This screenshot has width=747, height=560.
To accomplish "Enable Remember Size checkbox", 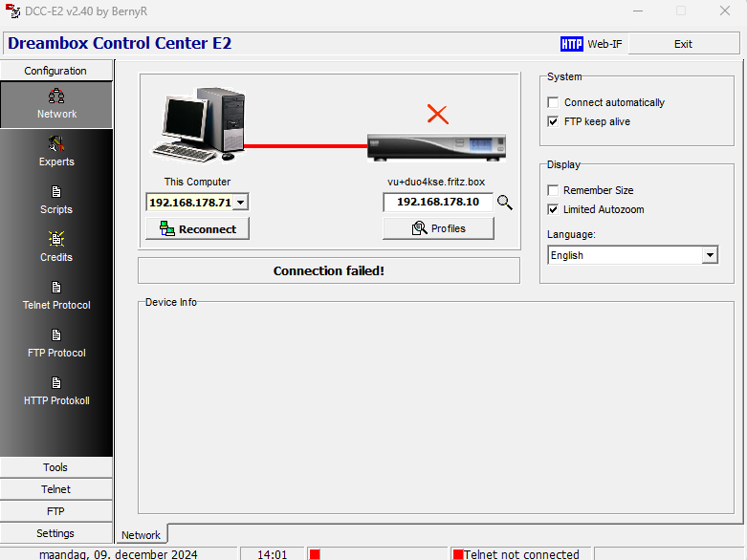I will (553, 190).
